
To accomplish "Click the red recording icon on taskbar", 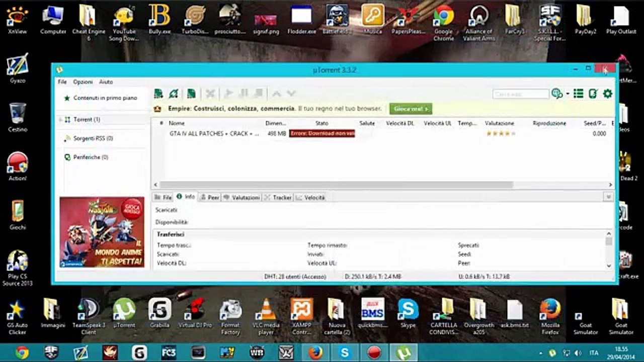I will point(373,352).
